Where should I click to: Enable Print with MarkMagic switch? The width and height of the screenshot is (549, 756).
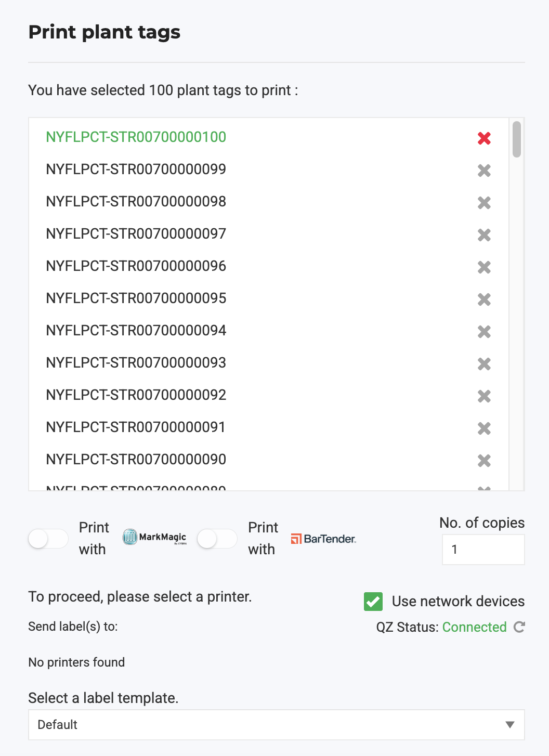(x=48, y=539)
